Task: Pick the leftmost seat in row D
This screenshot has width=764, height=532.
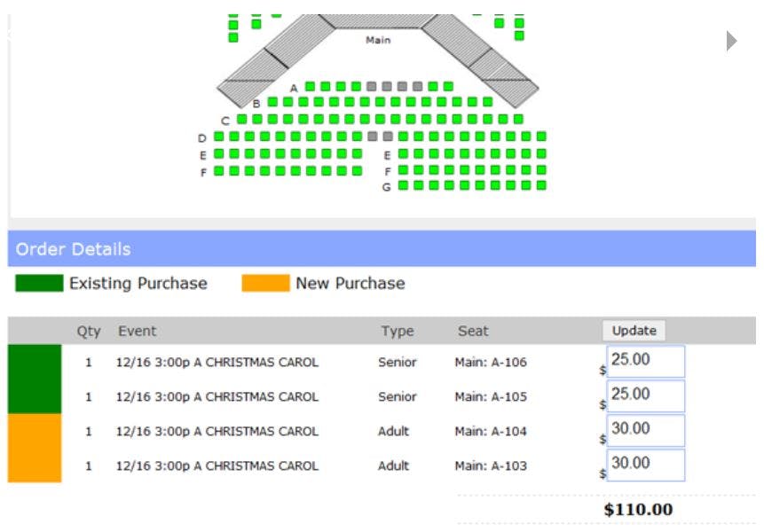Action: coord(218,137)
